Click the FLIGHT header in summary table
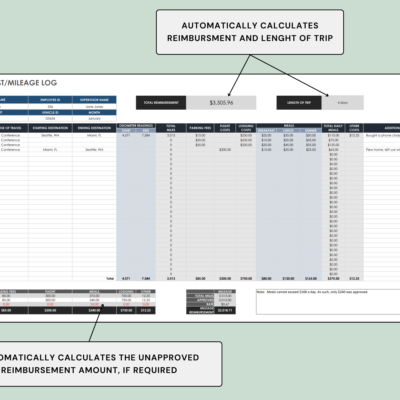Screen dimensions: 400x400 (50, 291)
